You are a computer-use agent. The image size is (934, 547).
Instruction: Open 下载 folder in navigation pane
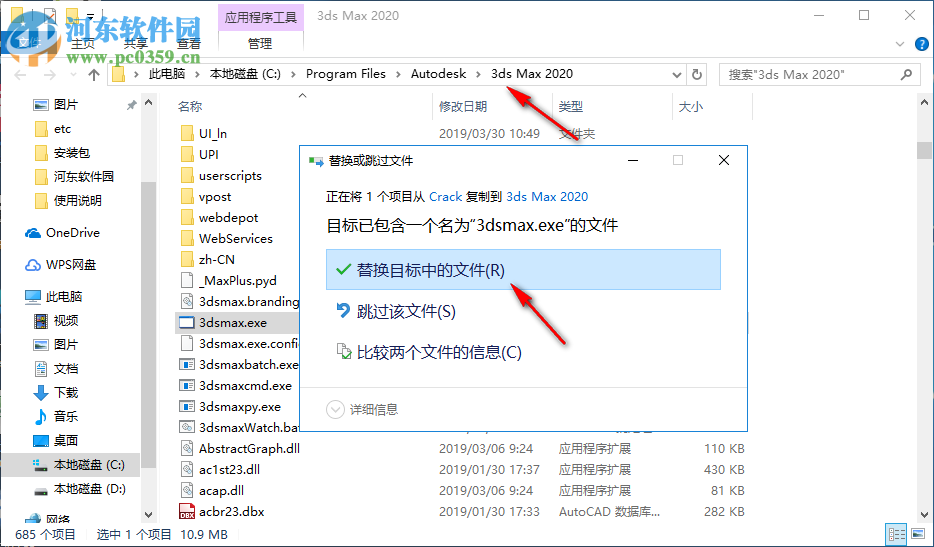point(57,393)
